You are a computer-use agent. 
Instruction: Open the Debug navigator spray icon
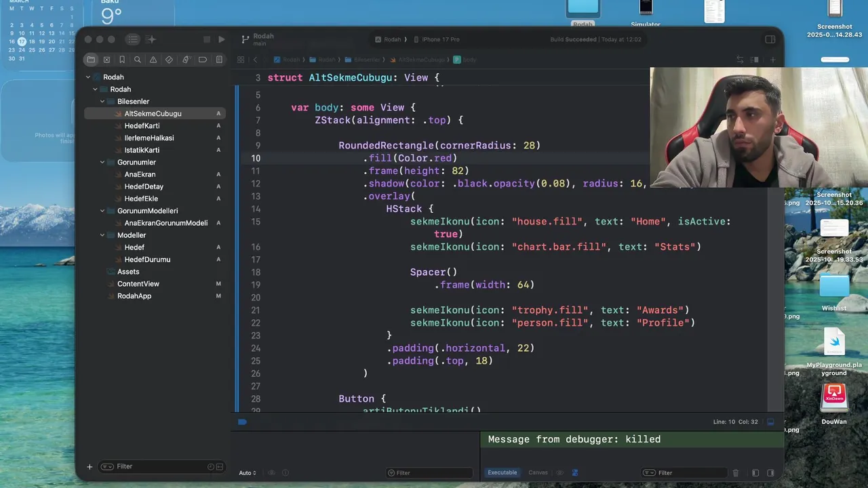click(186, 60)
